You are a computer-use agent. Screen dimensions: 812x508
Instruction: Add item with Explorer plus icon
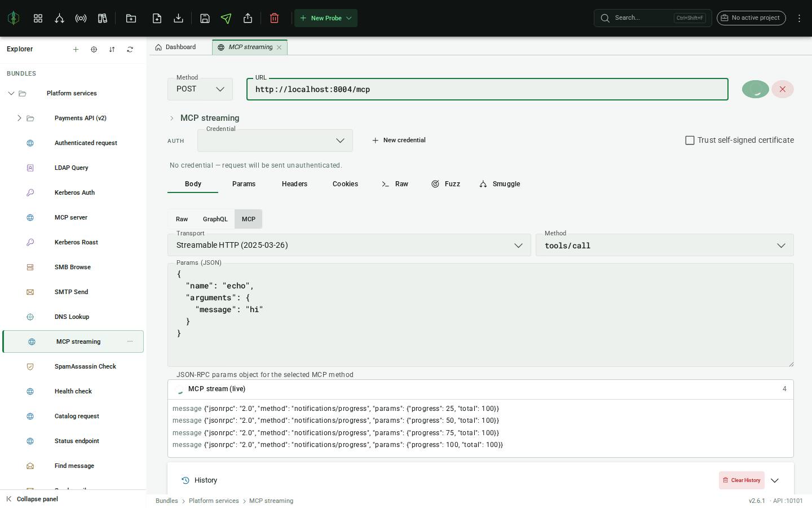pyautogui.click(x=76, y=49)
